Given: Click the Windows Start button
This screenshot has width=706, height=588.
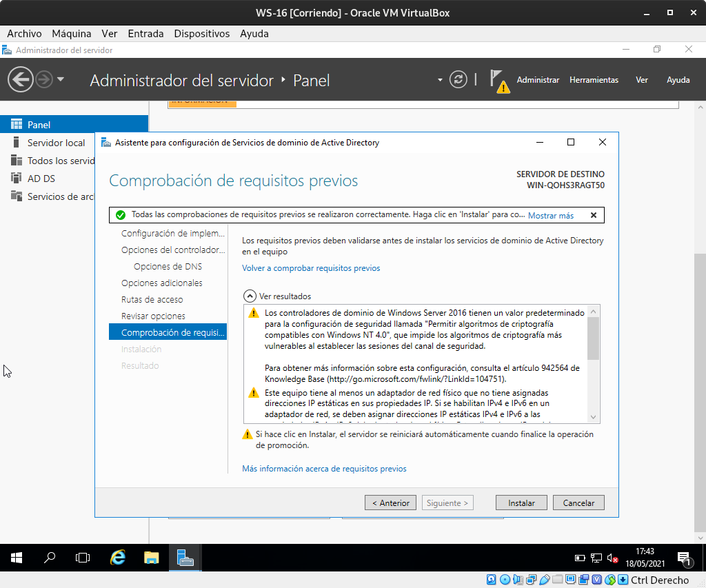Looking at the screenshot, I should coord(17,558).
